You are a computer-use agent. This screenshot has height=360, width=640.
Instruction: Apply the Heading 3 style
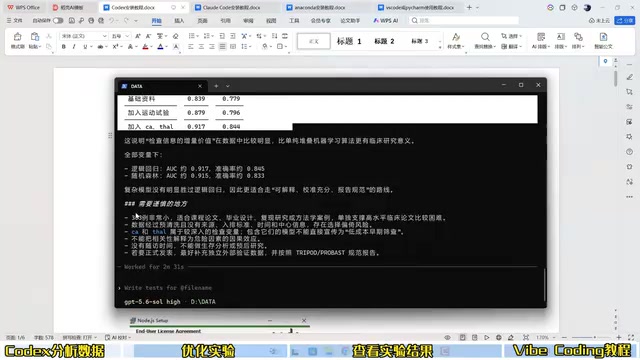coord(420,41)
